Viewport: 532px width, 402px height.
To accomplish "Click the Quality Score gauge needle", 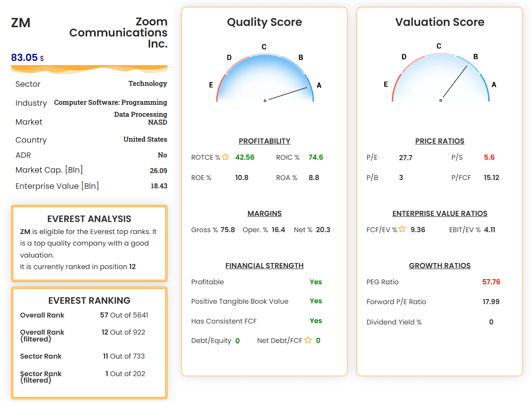I will pyautogui.click(x=287, y=94).
